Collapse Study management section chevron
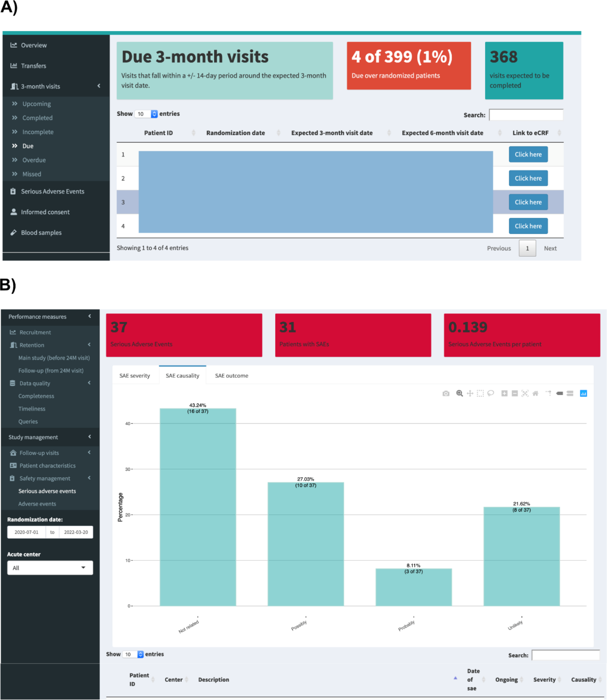Image resolution: width=607 pixels, height=700 pixels. coord(90,436)
